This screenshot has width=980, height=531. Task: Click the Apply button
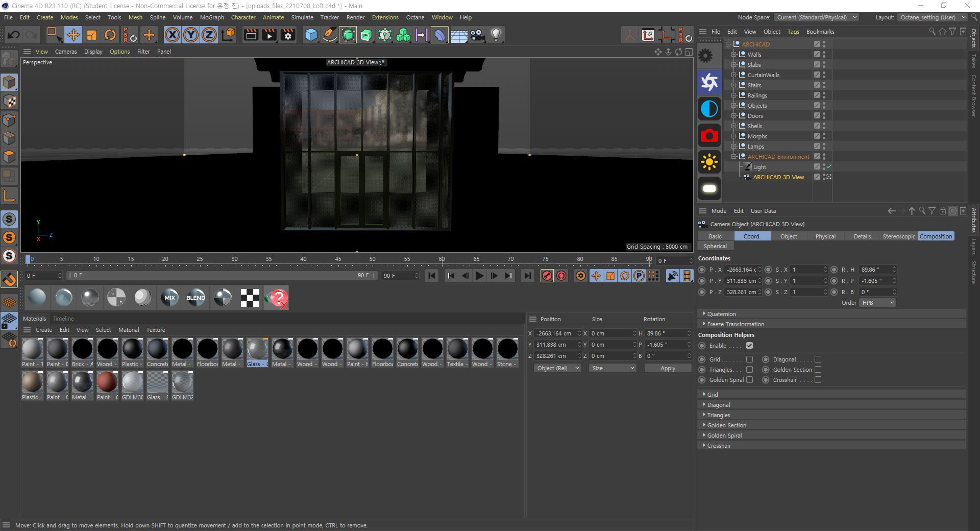pos(668,368)
